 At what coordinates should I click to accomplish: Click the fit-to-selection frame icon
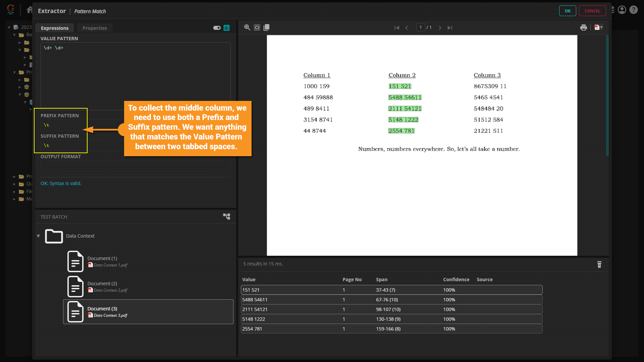[x=257, y=27]
